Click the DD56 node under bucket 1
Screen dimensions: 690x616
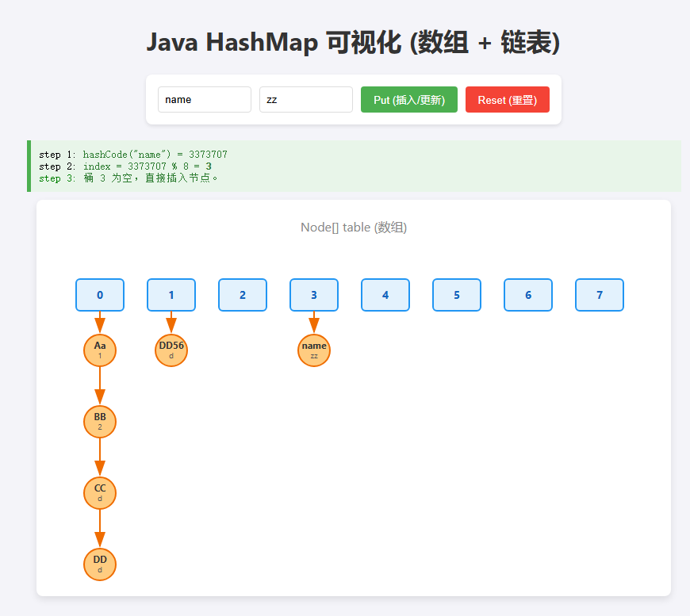point(171,350)
